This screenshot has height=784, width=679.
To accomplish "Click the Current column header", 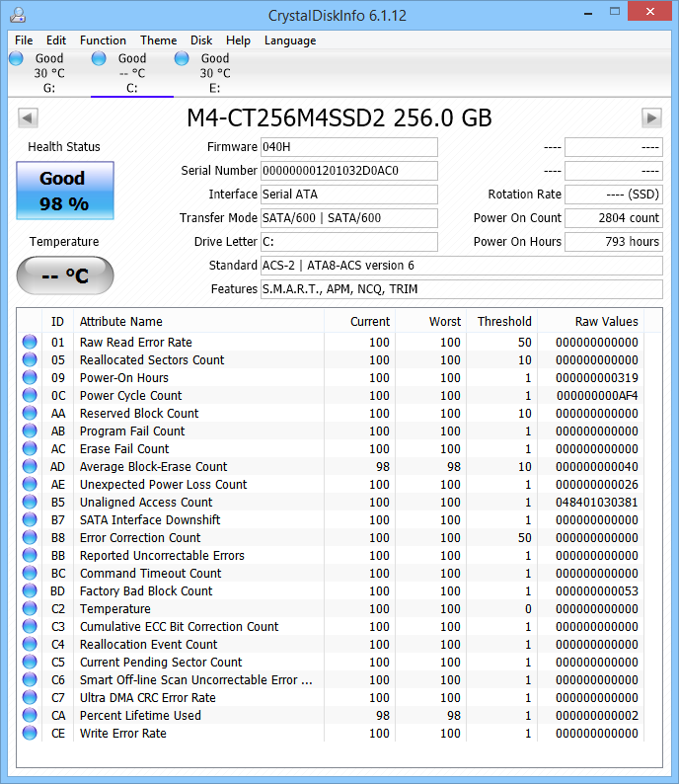I will tap(360, 322).
